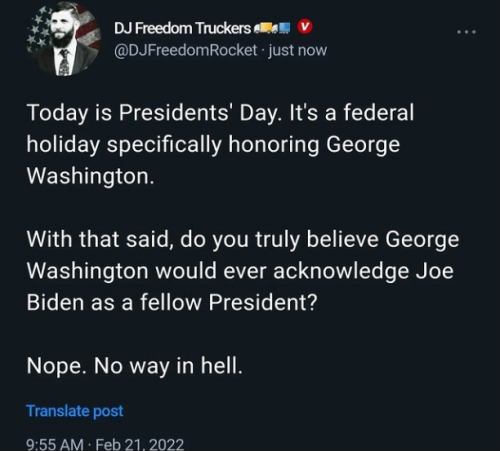The width and height of the screenshot is (500, 451).
Task: Click the phrase 'specifically honoring' in post
Action: click(213, 145)
